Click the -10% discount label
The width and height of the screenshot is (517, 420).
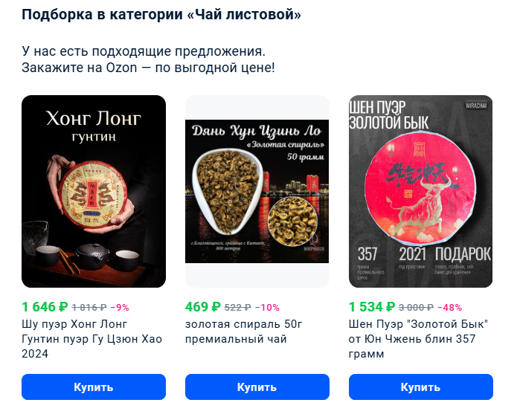267,307
